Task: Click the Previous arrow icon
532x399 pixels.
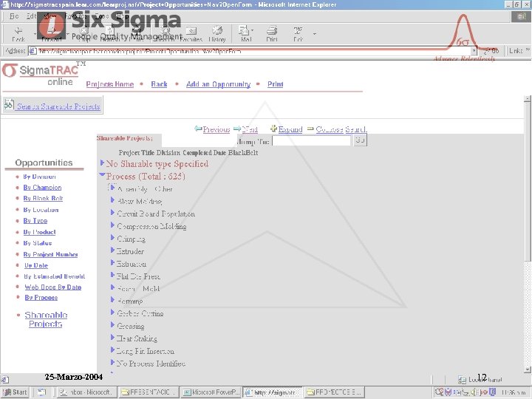Action: (198, 129)
